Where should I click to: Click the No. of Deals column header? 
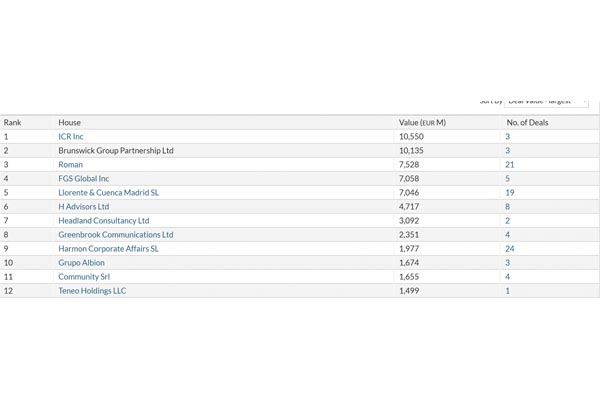click(527, 122)
